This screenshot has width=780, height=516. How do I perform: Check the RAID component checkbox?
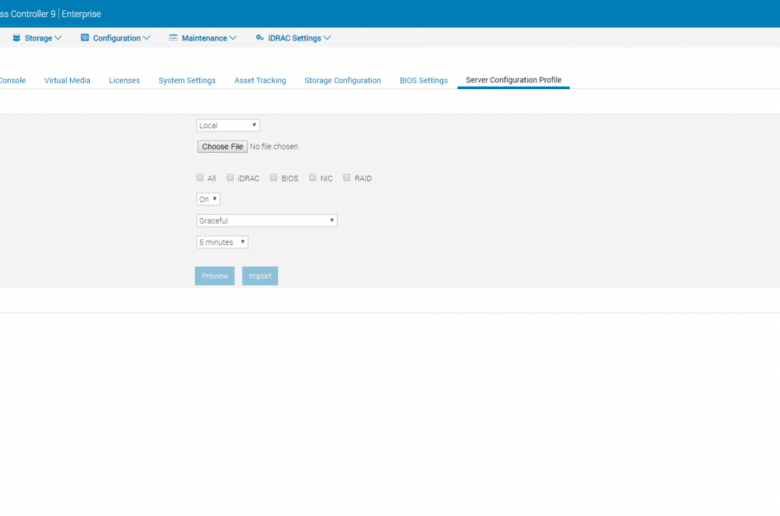347,178
